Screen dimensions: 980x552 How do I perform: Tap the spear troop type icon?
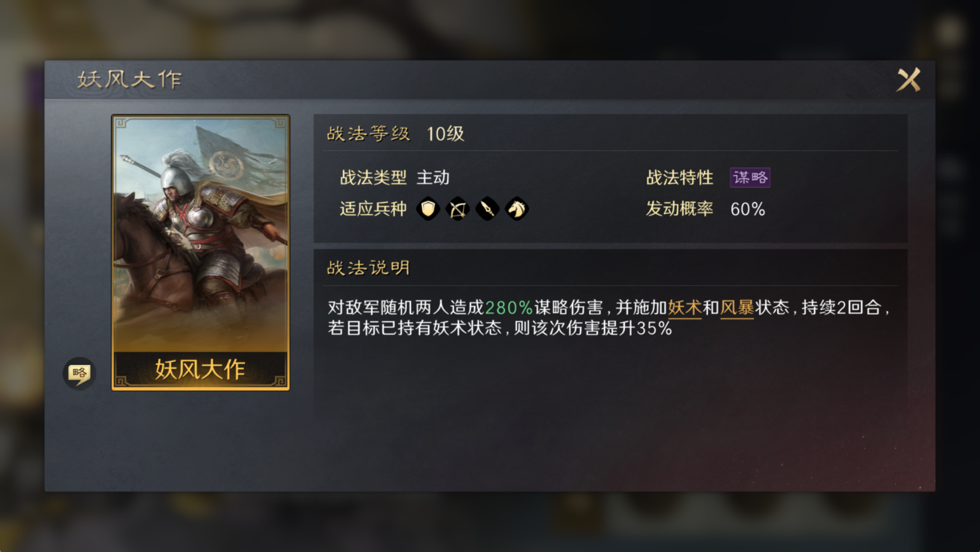(487, 209)
